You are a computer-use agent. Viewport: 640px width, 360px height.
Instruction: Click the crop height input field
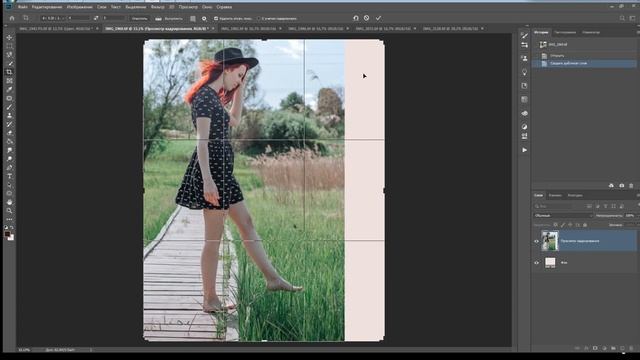(114, 18)
